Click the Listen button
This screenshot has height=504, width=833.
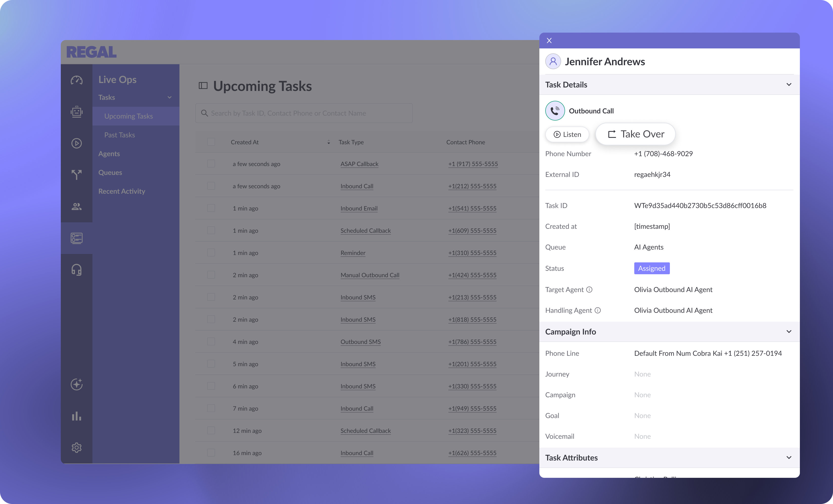point(567,134)
